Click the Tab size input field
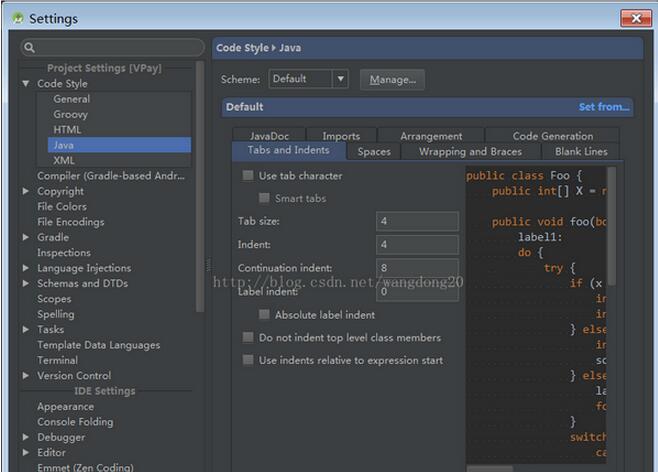Image resolution: width=658 pixels, height=472 pixels. tap(417, 221)
